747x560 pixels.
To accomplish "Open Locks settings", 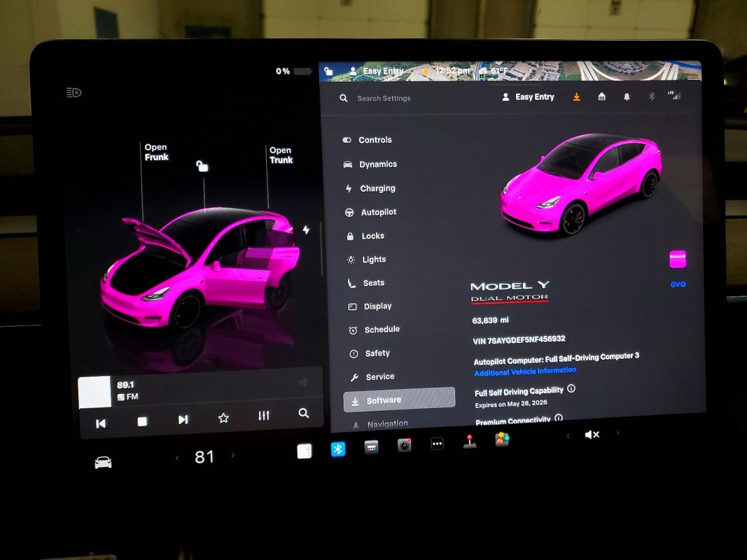I will point(372,236).
